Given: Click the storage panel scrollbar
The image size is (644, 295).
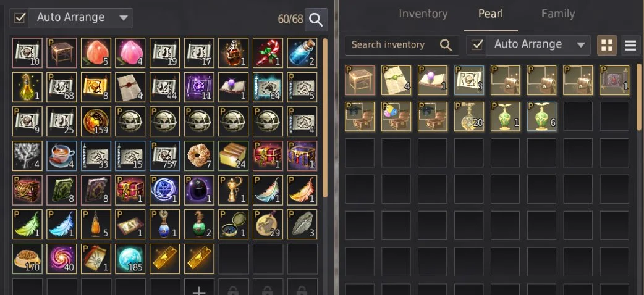Looking at the screenshot, I should click(325, 118).
